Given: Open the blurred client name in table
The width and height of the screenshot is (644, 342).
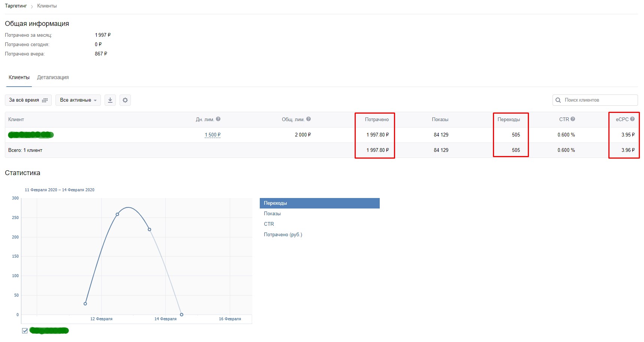Looking at the screenshot, I should click(31, 135).
